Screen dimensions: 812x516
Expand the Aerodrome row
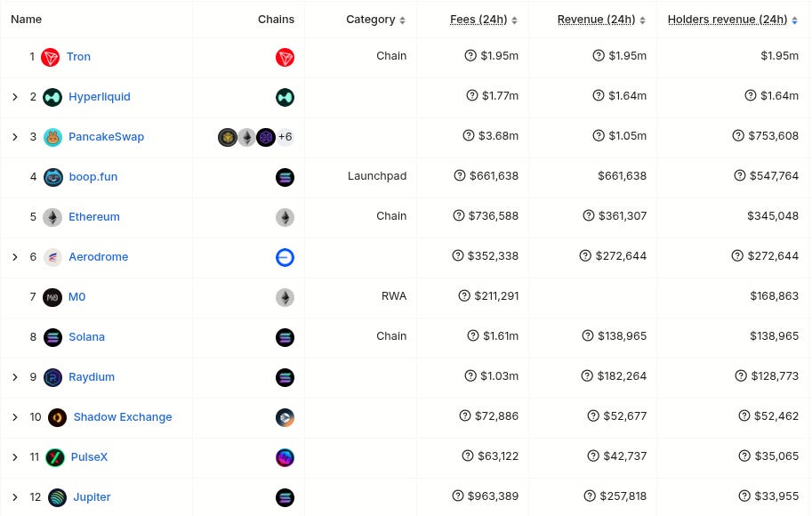point(15,257)
